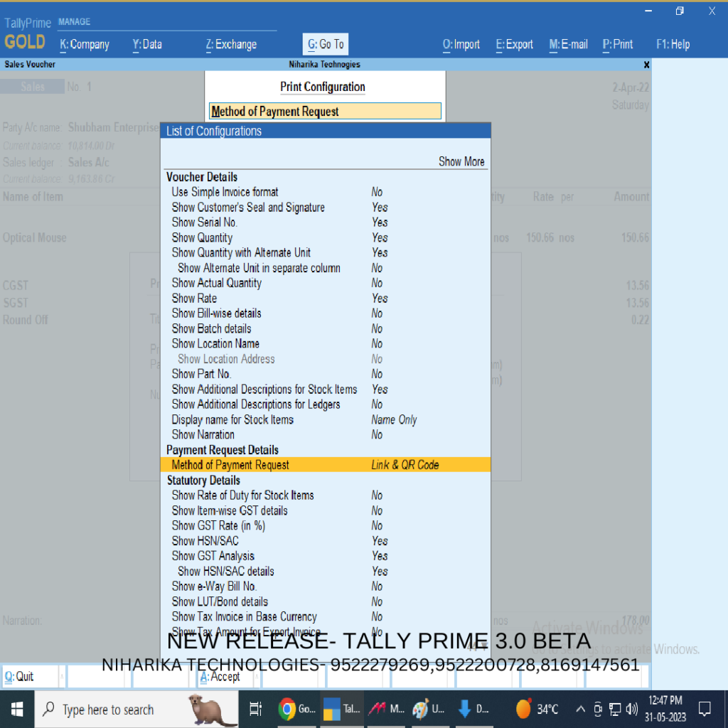Open the Y: Data menu

click(146, 45)
